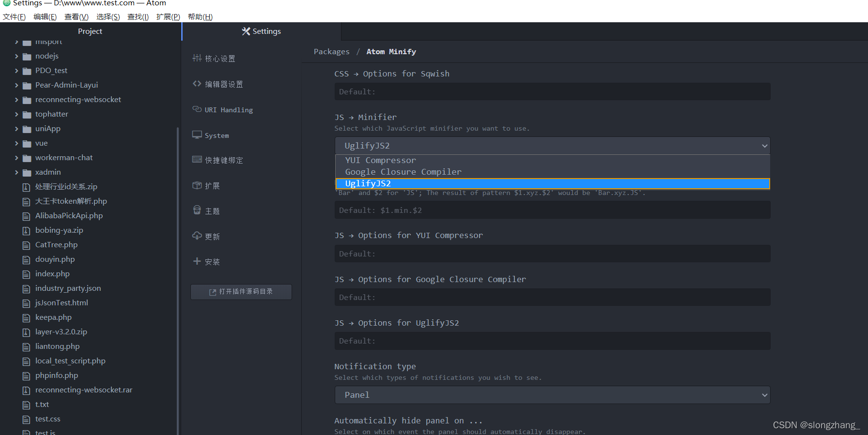Open t.txt in the tree
Image resolution: width=868 pixels, height=435 pixels.
coord(42,405)
